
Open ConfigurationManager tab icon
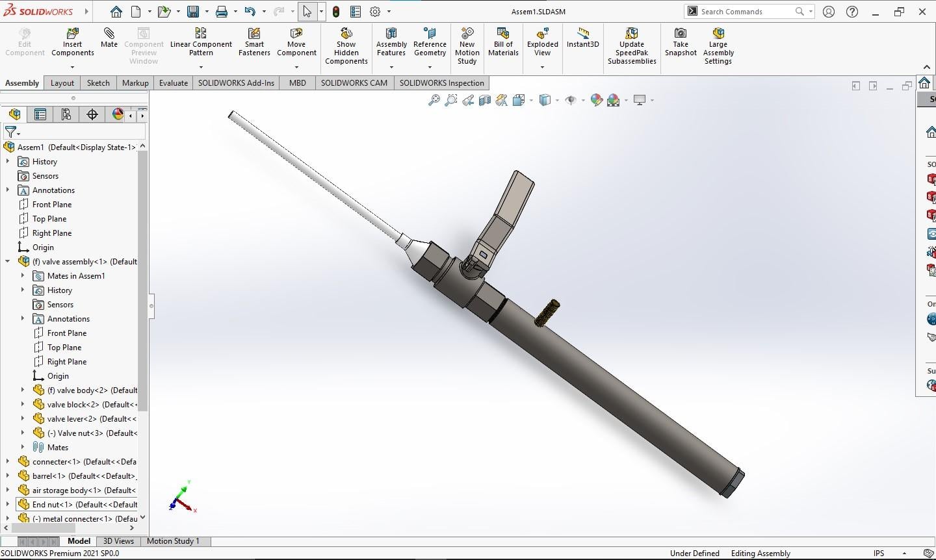point(66,114)
